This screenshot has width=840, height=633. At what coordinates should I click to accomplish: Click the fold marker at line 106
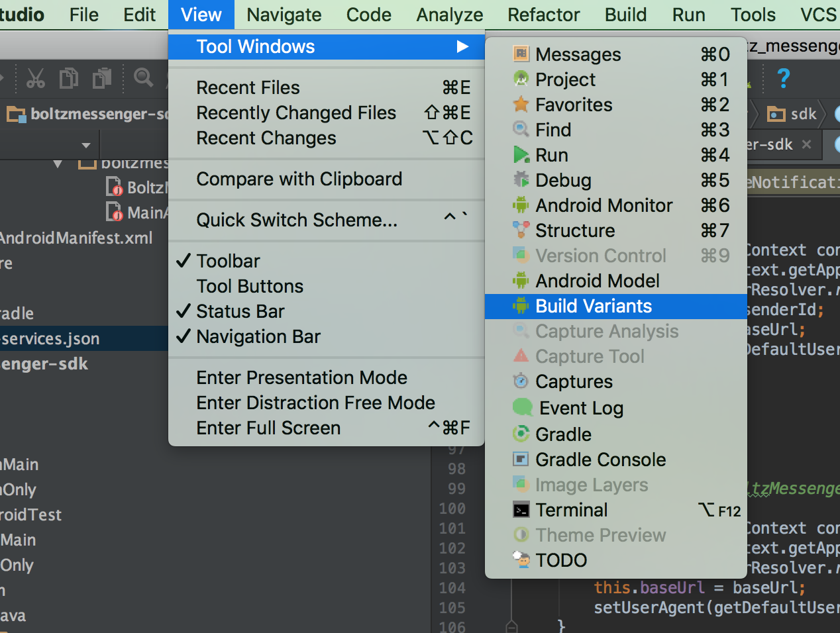pos(511,626)
